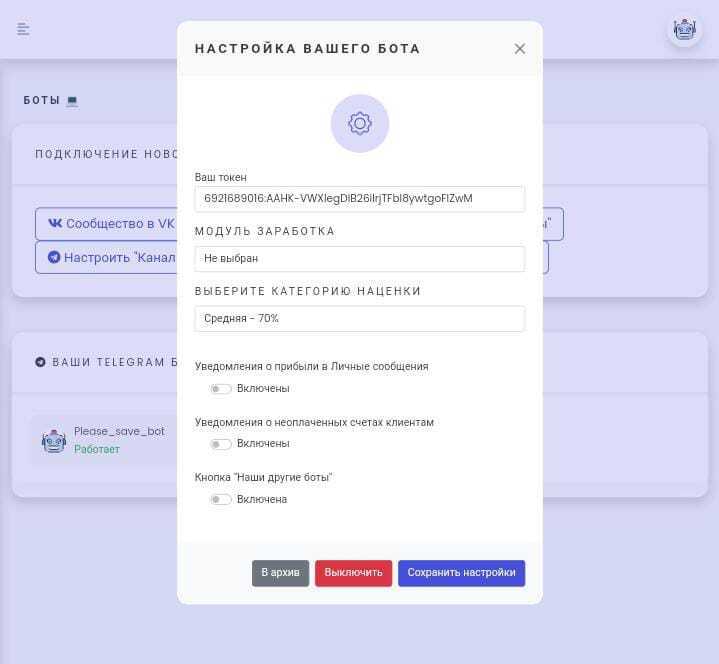
Task: Toggle the "Наши другие боты" button switch
Action: (x=220, y=500)
